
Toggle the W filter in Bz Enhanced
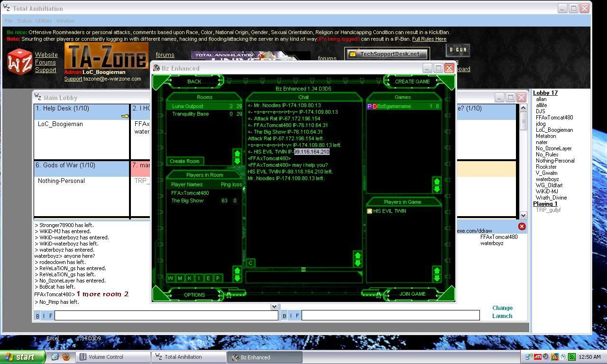point(171,278)
